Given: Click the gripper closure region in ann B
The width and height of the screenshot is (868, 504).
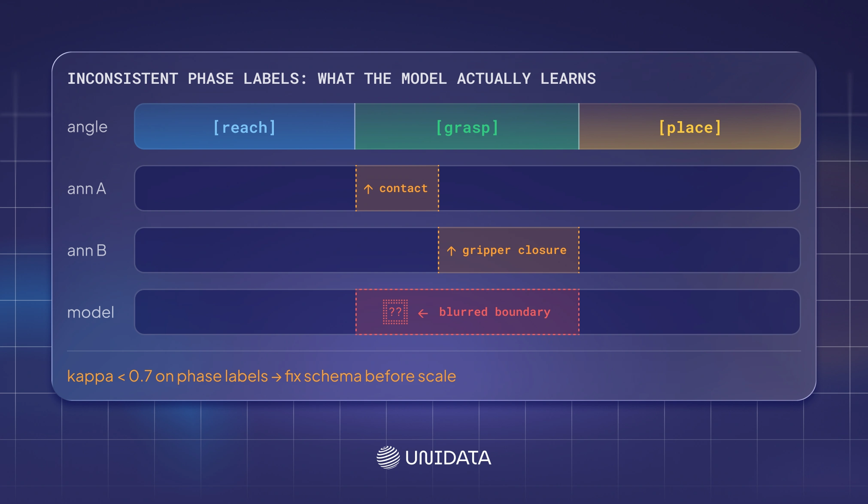Looking at the screenshot, I should 509,250.
